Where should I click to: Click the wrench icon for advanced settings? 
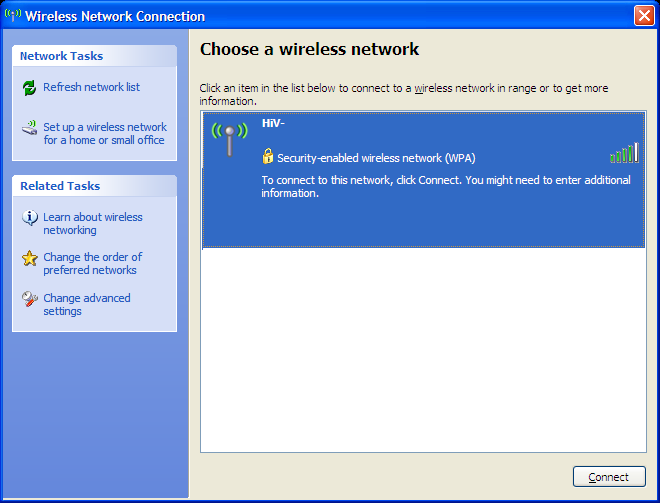(29, 299)
